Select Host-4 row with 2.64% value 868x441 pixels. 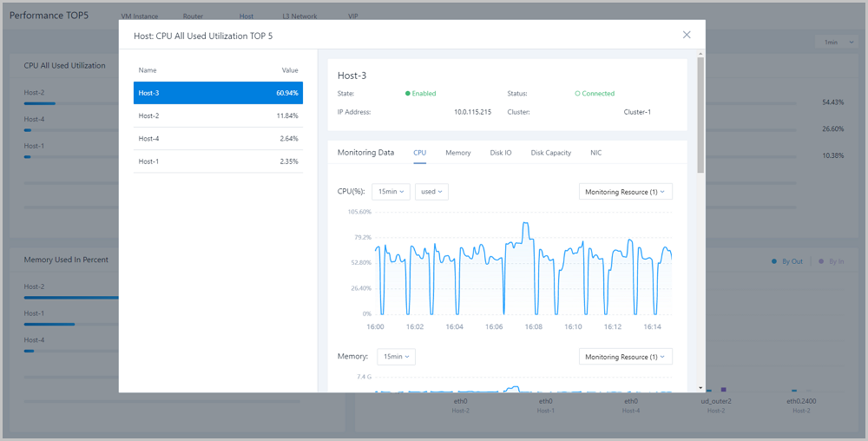click(x=218, y=138)
